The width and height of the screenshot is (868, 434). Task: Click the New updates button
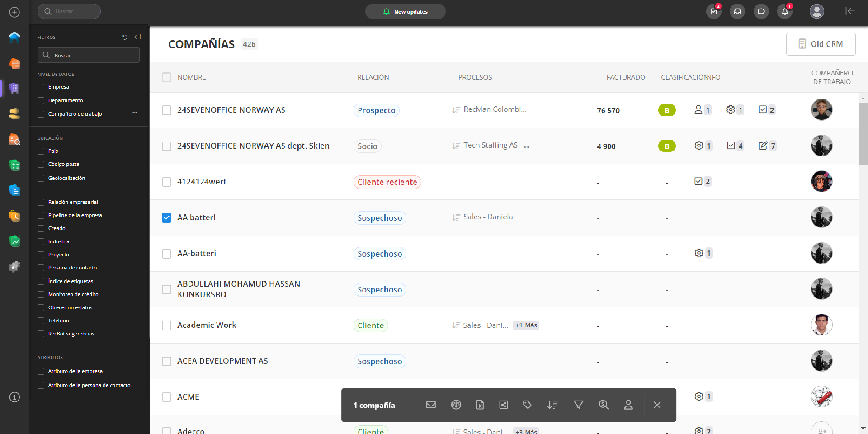coord(406,12)
